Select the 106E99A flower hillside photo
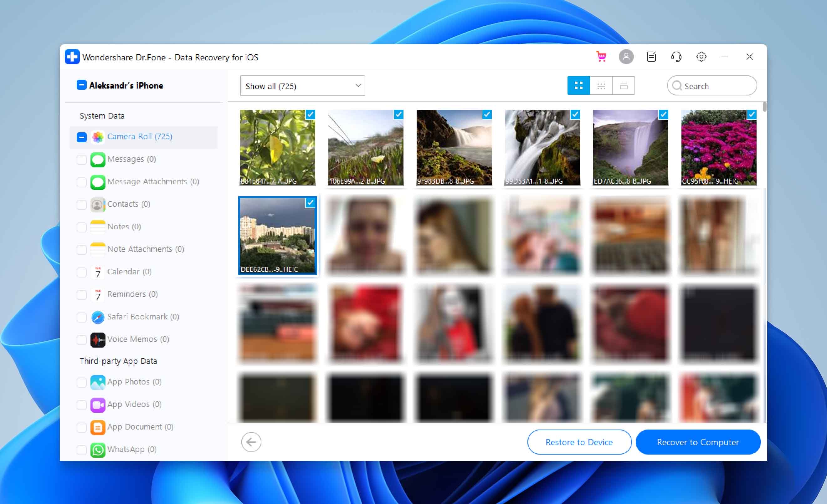The image size is (827, 504). [366, 148]
